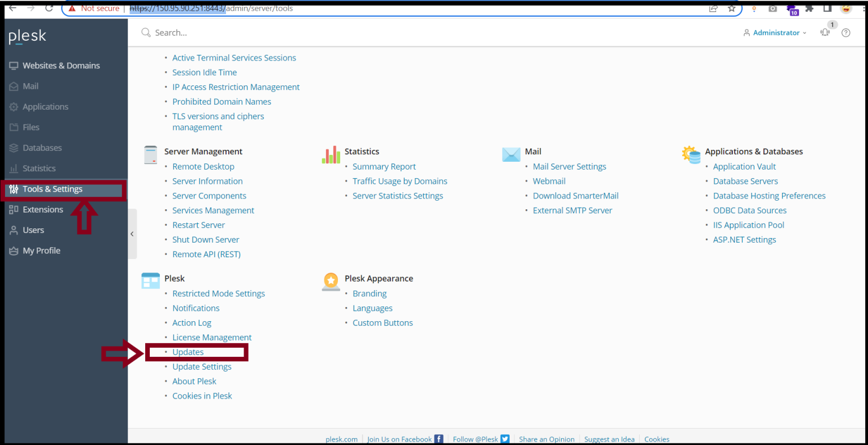Open Tools & Settings in sidebar
The image size is (868, 445).
point(53,189)
